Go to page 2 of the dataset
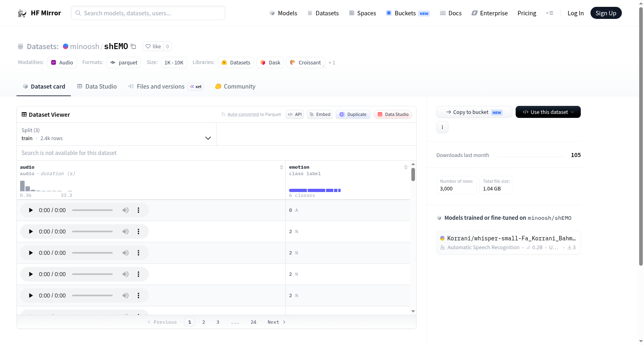Viewport: 644px width, 345px height. 204,322
